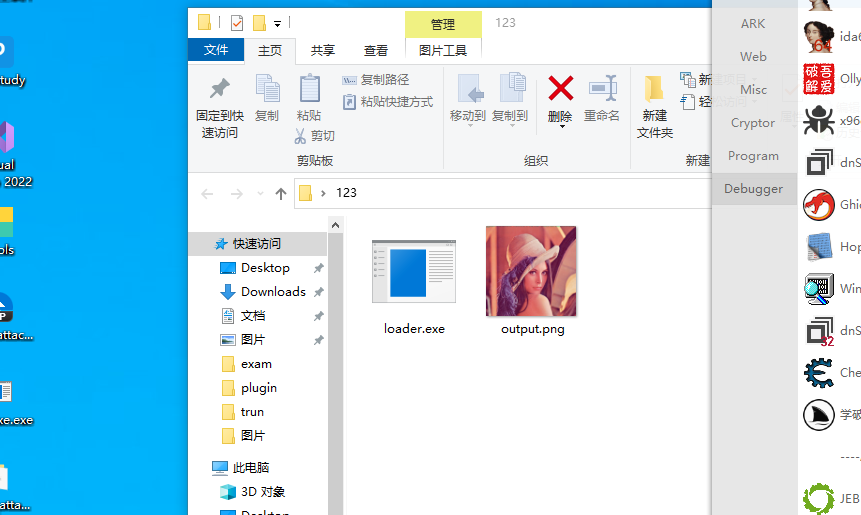Viewport: 861px width, 515px height.
Task: Select Web category in tools panel
Action: click(753, 57)
